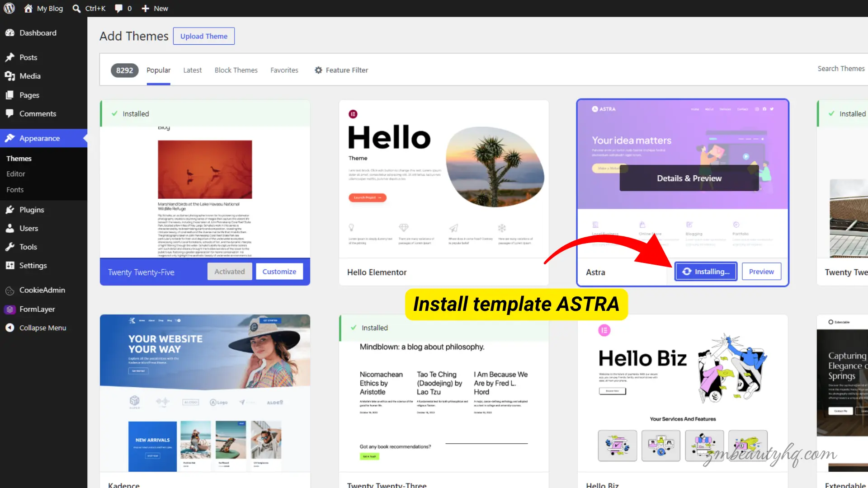Open the Posts menu item
The height and width of the screenshot is (488, 868).
point(43,57)
